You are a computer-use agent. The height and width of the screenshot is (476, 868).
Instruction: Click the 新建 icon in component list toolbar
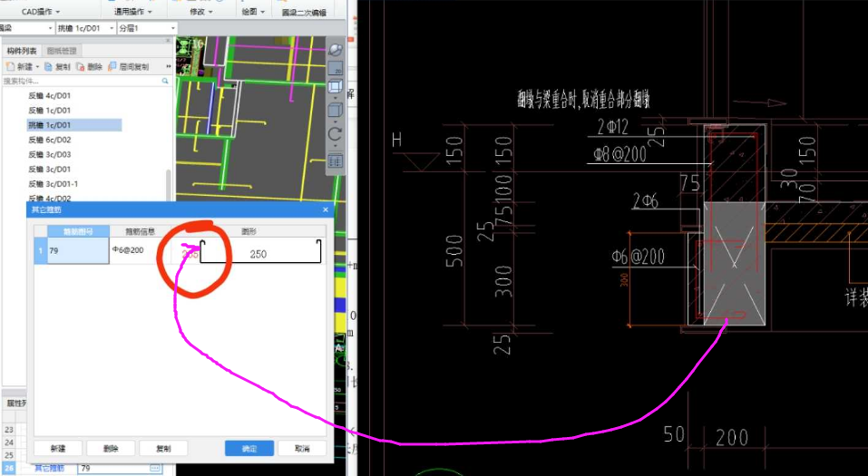click(x=10, y=66)
